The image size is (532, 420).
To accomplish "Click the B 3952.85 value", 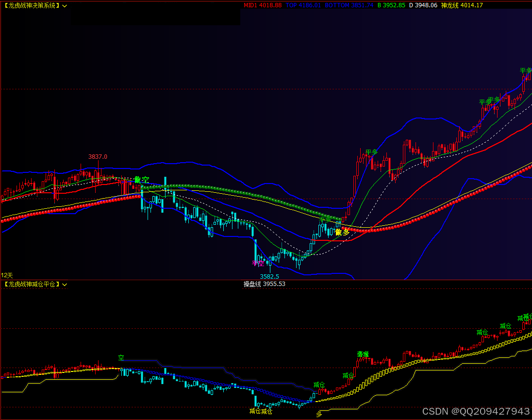I will point(391,5).
